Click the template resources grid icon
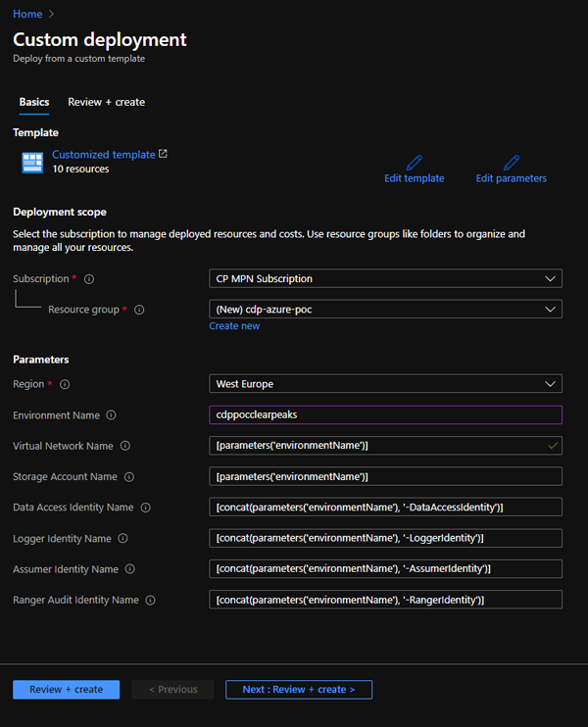This screenshot has height=727, width=588. [32, 163]
